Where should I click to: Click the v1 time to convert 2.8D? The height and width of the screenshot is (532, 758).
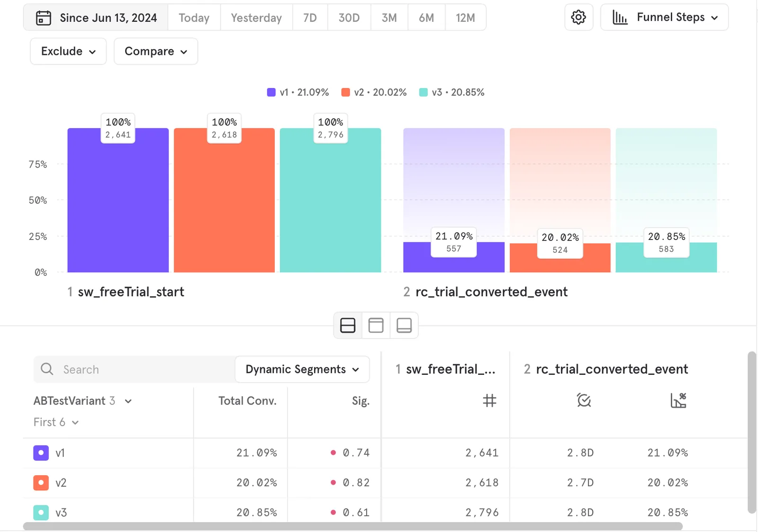pos(580,453)
